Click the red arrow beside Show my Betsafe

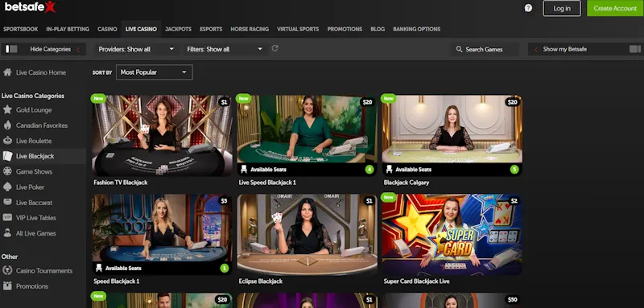click(x=536, y=50)
